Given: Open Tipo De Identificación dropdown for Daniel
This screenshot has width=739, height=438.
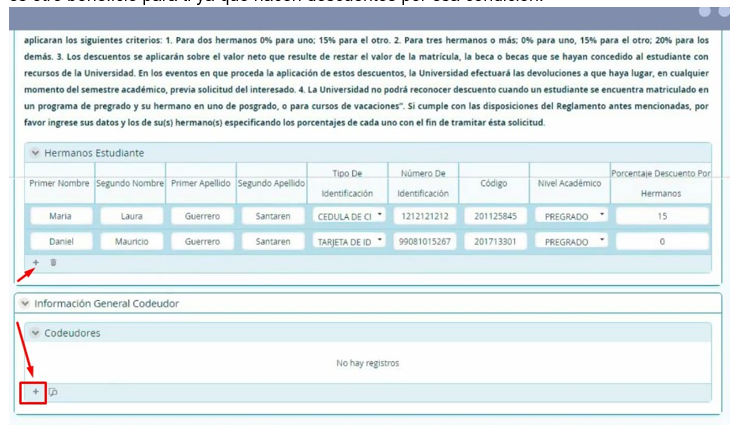Looking at the screenshot, I should pos(349,241).
